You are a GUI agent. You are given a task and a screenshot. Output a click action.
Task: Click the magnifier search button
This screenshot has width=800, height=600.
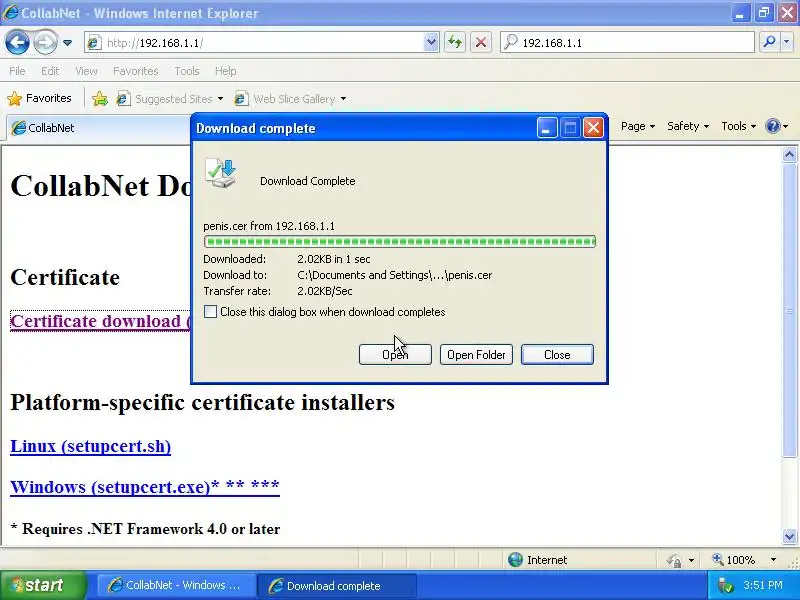click(x=769, y=43)
